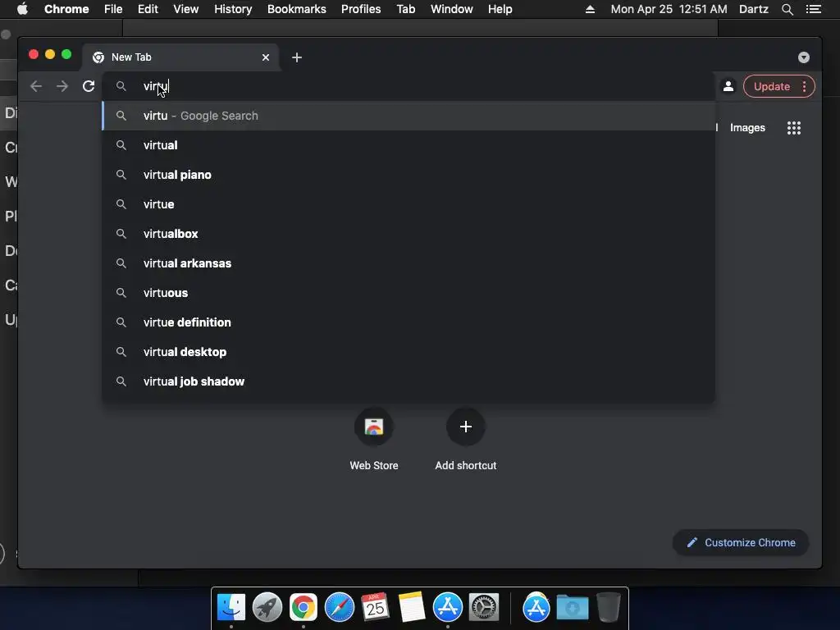The image size is (840, 630).
Task: Open the History menu
Action: [233, 9]
